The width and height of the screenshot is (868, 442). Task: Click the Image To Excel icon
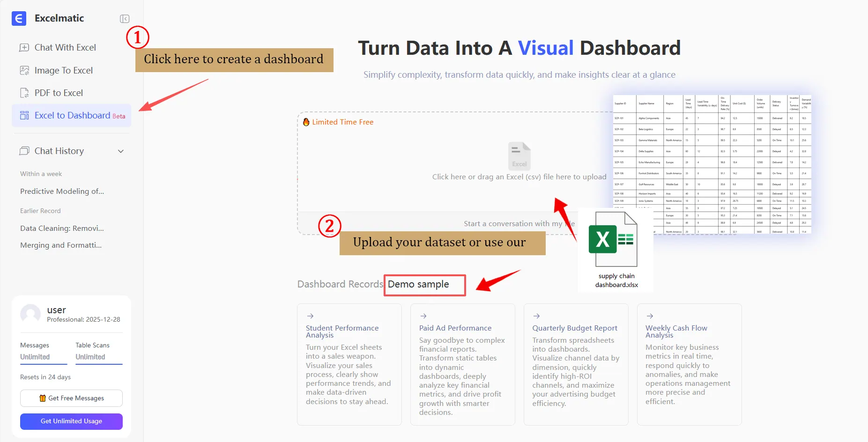[x=24, y=70]
